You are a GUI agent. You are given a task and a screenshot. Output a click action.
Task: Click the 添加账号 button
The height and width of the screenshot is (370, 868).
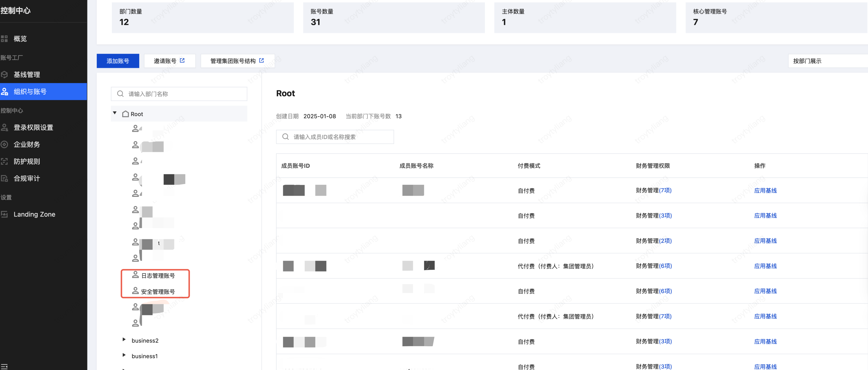click(x=118, y=61)
